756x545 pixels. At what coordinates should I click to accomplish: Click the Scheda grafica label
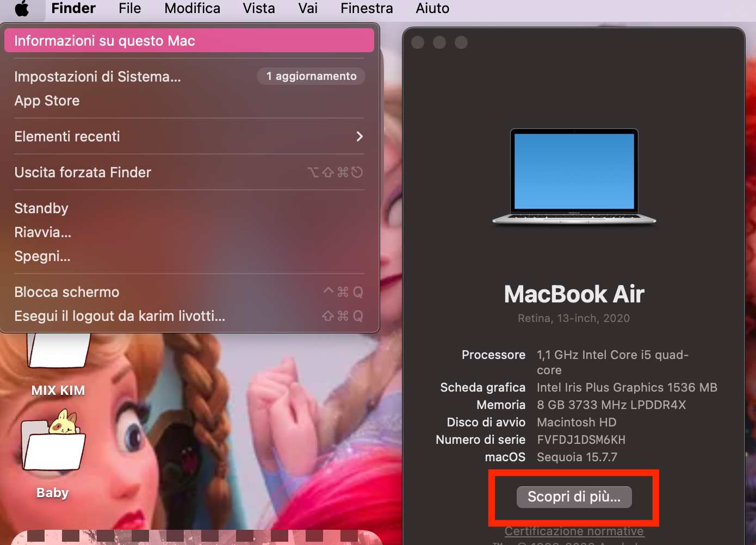click(x=483, y=387)
